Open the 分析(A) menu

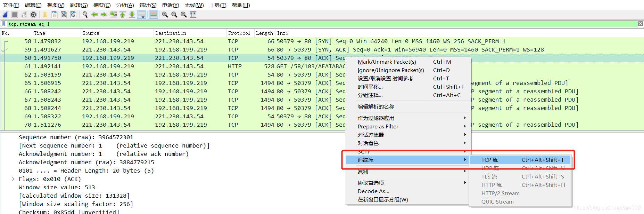tap(125, 5)
